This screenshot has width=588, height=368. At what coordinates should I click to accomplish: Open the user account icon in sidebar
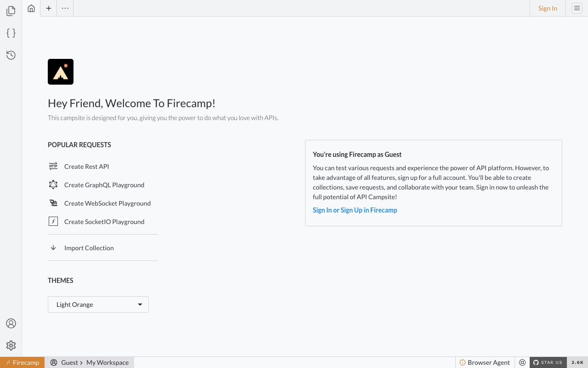pyautogui.click(x=11, y=323)
